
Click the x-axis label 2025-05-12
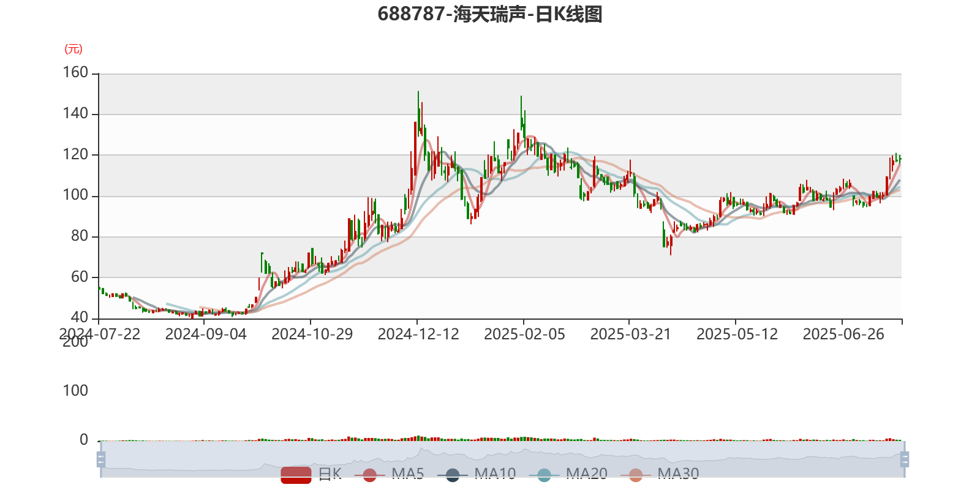tap(737, 334)
